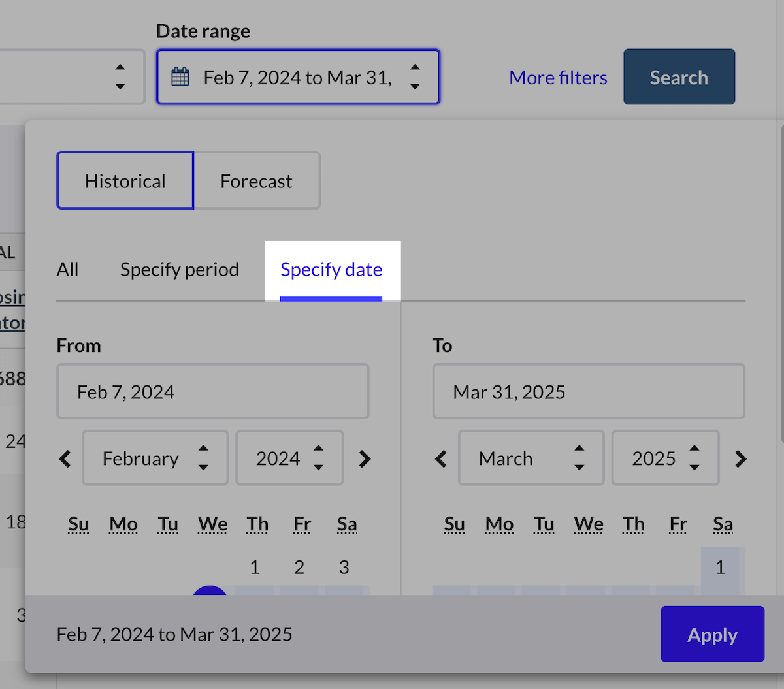The height and width of the screenshot is (689, 784).
Task: Switch to the Specify period tab
Action: tap(180, 270)
